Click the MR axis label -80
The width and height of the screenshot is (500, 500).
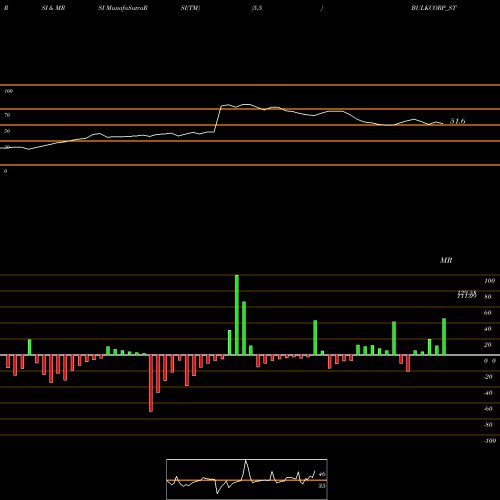tap(488, 425)
